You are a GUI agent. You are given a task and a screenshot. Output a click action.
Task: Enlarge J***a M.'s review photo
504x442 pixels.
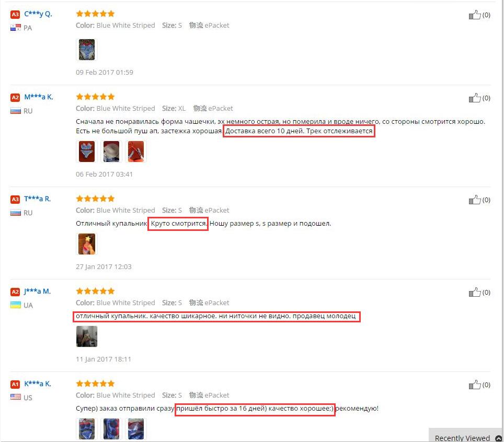click(x=87, y=336)
